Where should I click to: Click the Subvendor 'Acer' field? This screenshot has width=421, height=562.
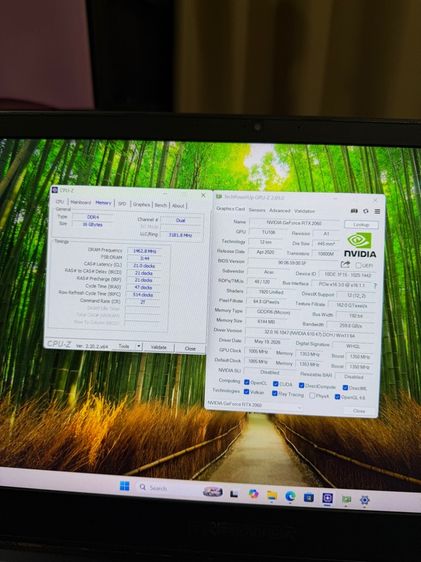pos(269,272)
